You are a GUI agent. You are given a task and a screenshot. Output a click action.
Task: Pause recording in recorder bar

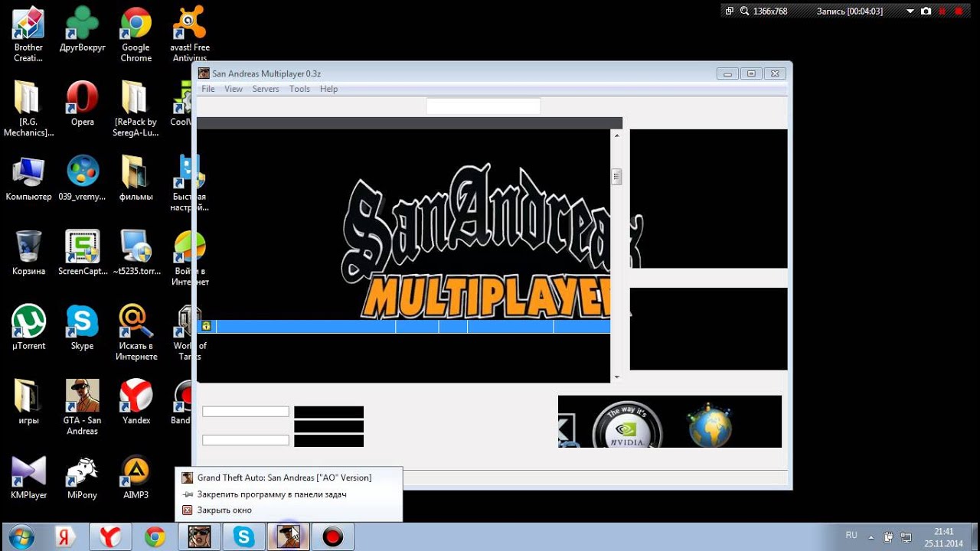tap(942, 11)
